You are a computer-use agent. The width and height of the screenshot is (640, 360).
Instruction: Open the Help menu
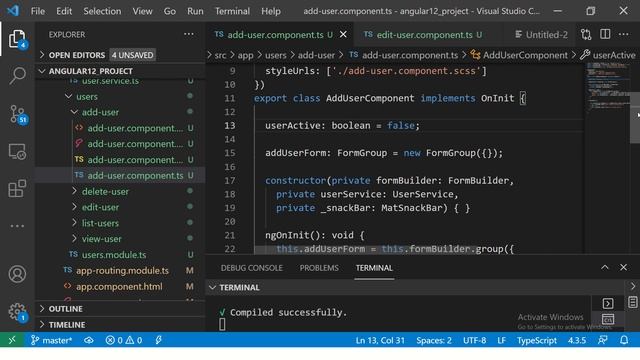271,11
